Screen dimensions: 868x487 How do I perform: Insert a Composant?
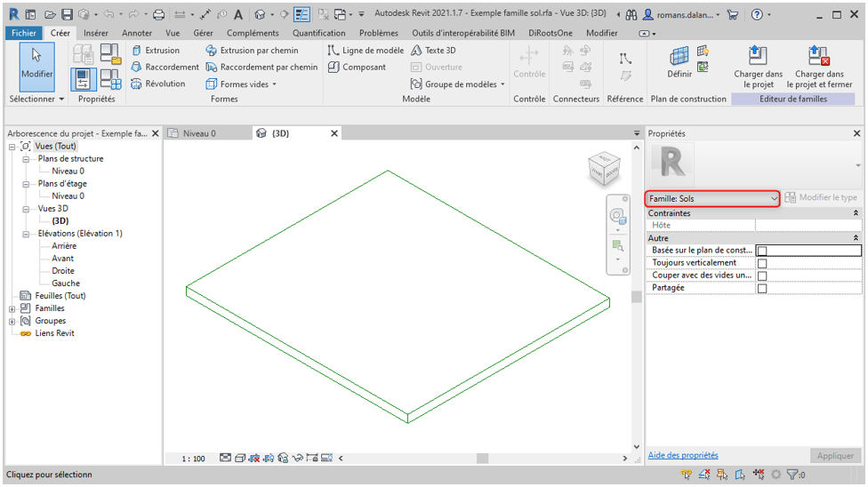pyautogui.click(x=357, y=67)
